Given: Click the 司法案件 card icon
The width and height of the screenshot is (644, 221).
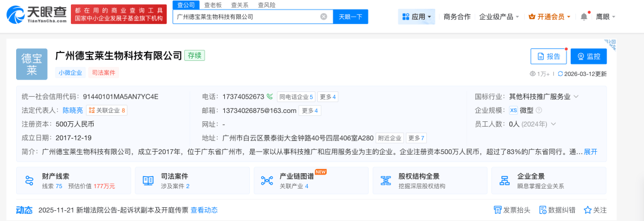Looking at the screenshot, I should click(x=148, y=180).
